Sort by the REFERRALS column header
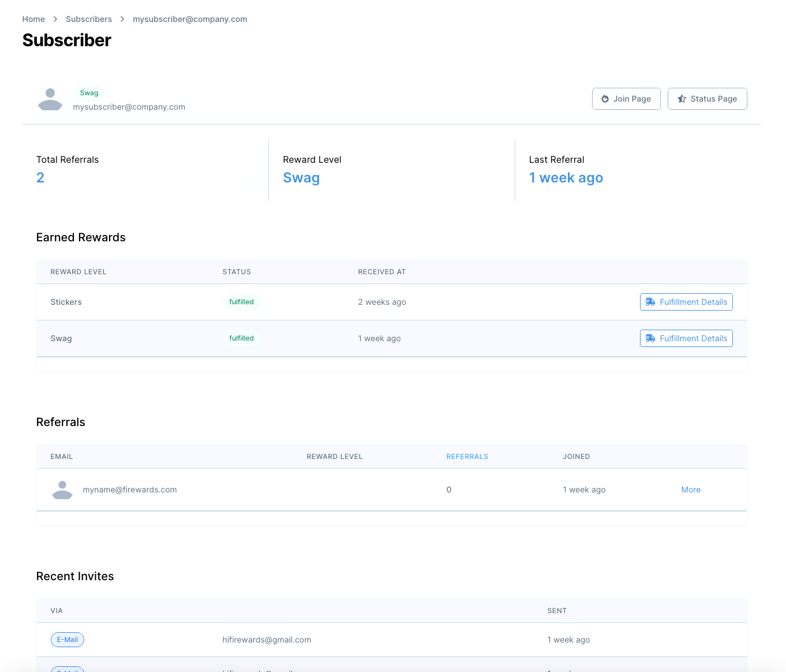The image size is (786, 672). tap(467, 457)
